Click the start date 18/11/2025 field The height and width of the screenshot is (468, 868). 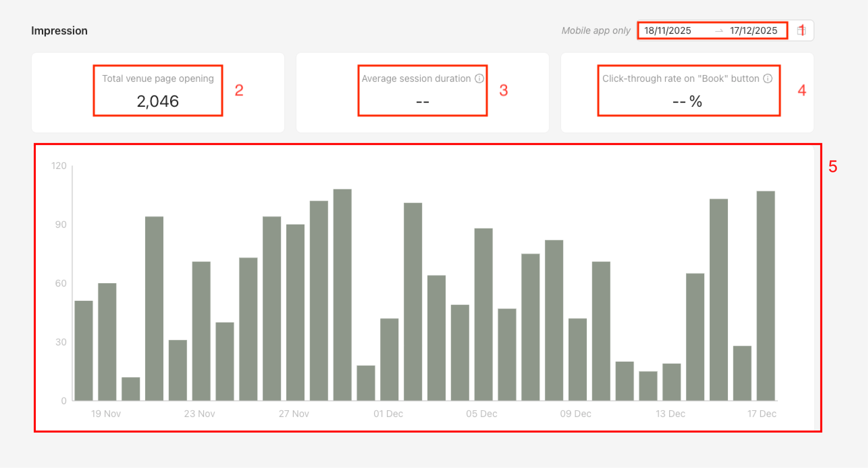coord(667,30)
